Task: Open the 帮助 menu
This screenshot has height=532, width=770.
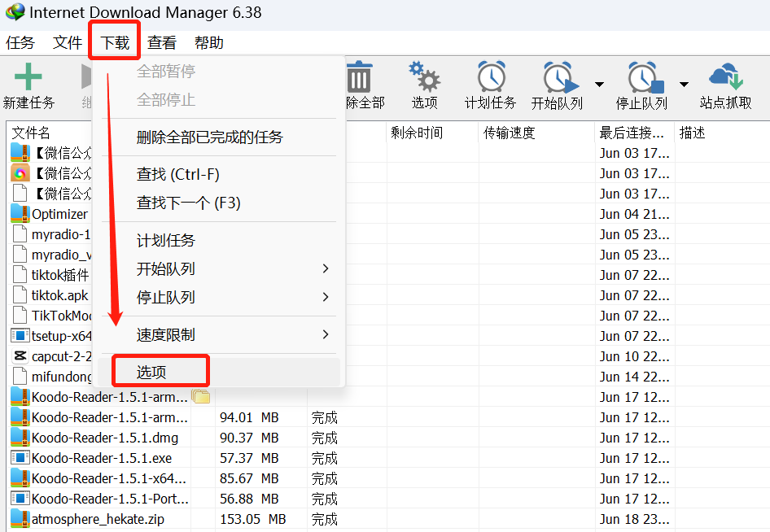Action: [x=209, y=42]
